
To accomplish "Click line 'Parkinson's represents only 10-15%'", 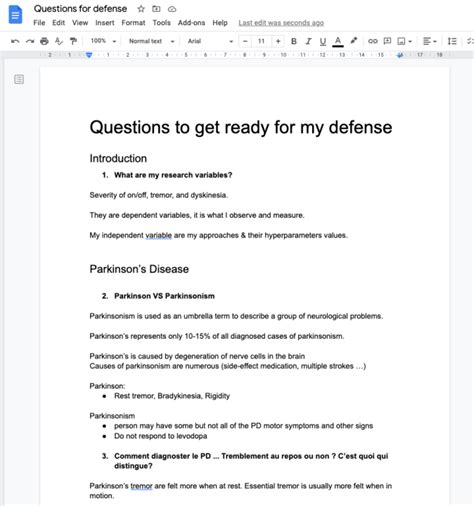I will [x=217, y=336].
